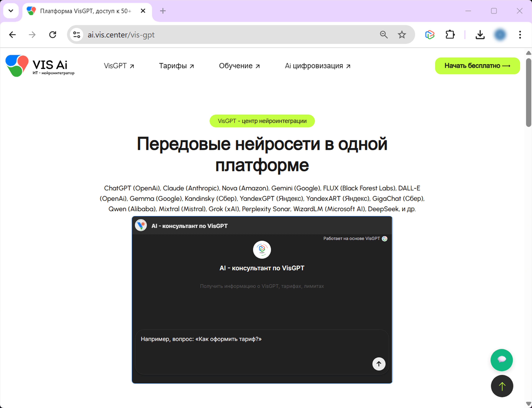Reload the page
532x408 pixels.
[53, 35]
